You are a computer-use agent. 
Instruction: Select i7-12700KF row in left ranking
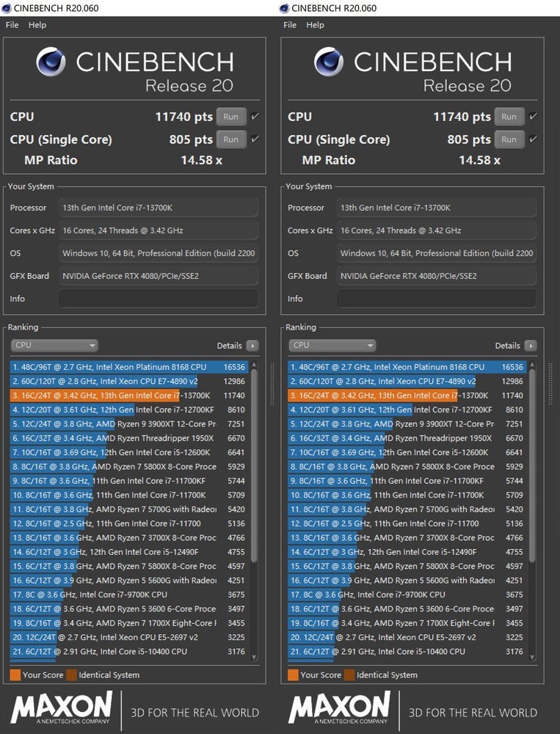click(129, 410)
